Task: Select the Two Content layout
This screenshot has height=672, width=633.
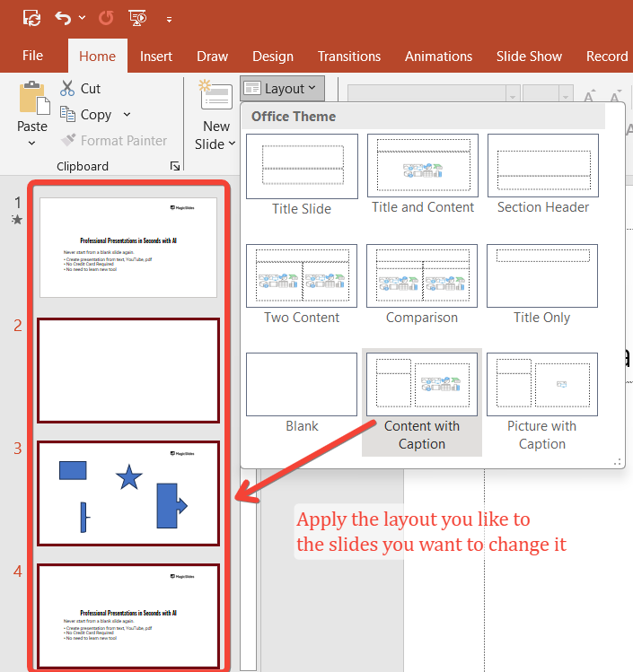Action: tap(302, 275)
